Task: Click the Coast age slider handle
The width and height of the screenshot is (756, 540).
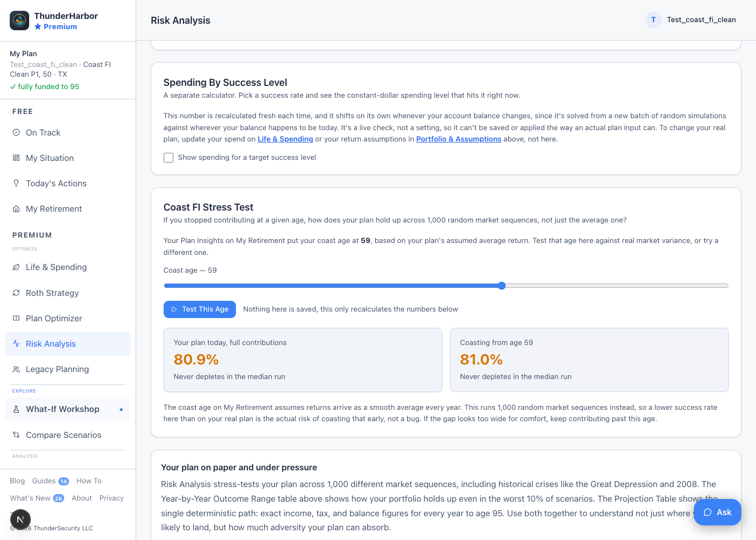Action: tap(502, 286)
